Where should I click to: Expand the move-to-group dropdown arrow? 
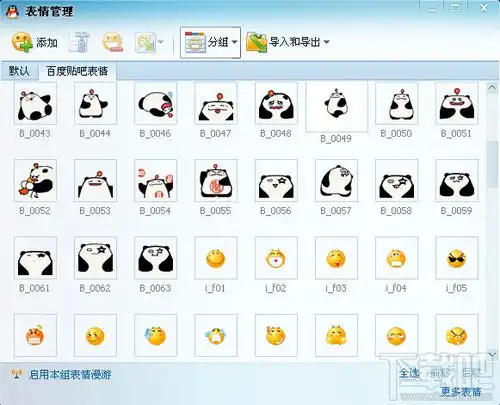point(161,42)
